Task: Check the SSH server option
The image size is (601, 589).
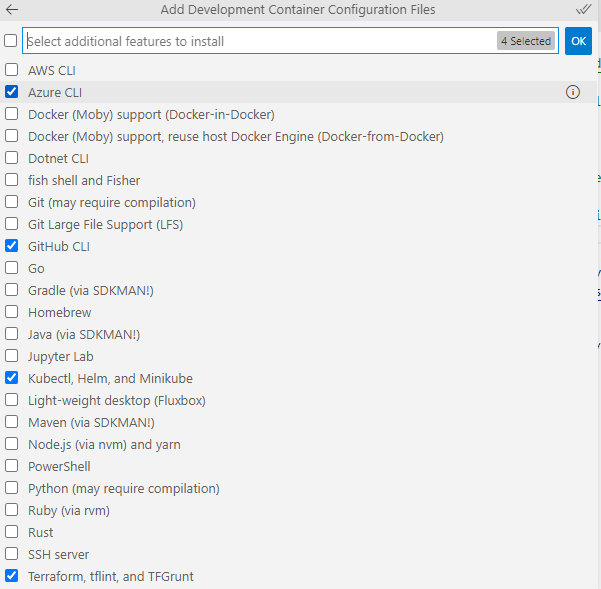Action: pyautogui.click(x=11, y=554)
